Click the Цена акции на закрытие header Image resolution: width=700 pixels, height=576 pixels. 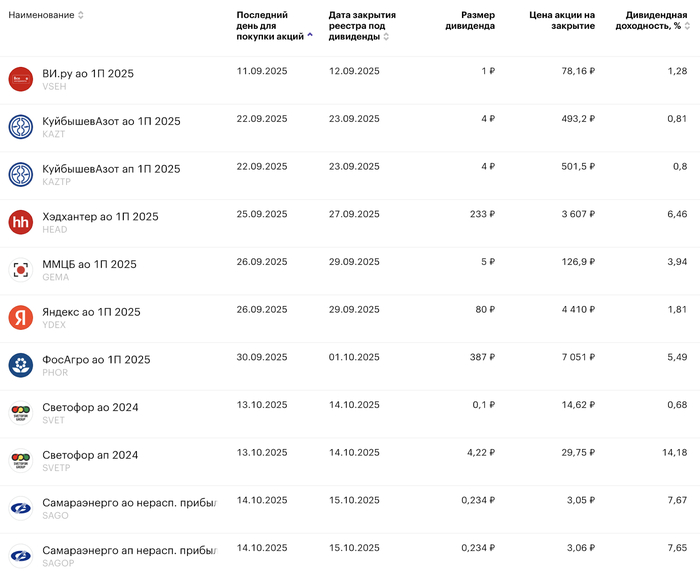562,21
